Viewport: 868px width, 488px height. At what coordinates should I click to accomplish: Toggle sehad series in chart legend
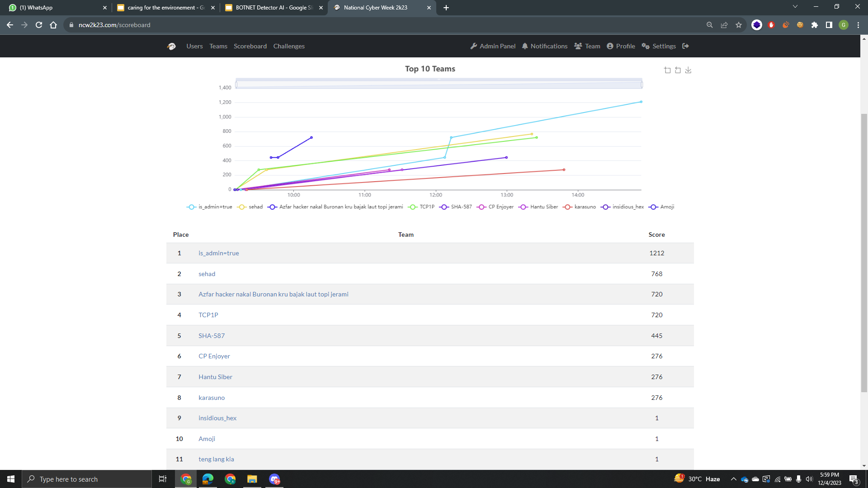pyautogui.click(x=250, y=207)
